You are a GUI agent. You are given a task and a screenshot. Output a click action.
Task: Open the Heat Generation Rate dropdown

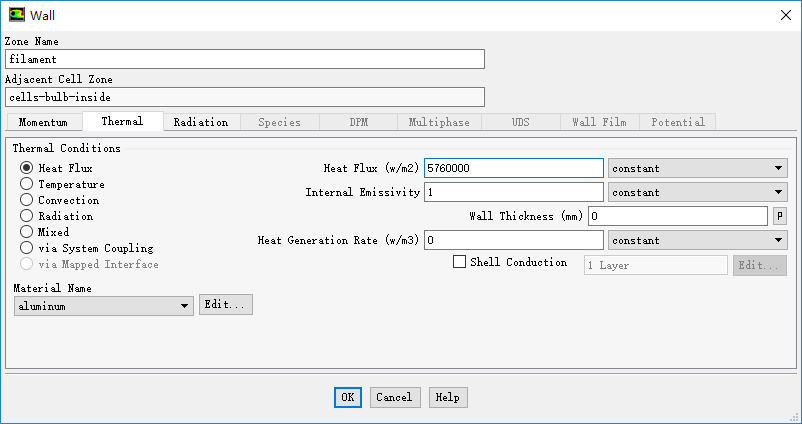(x=697, y=240)
